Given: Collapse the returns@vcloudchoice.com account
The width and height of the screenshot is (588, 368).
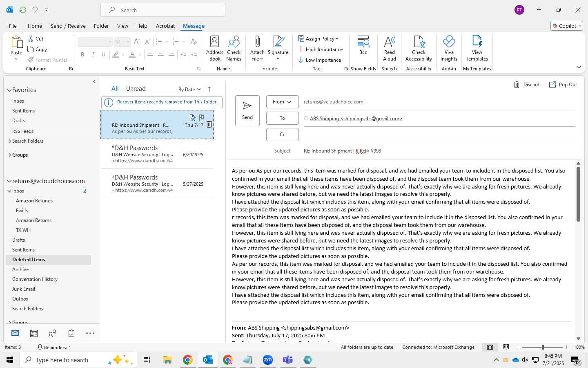Looking at the screenshot, I should (x=9, y=181).
